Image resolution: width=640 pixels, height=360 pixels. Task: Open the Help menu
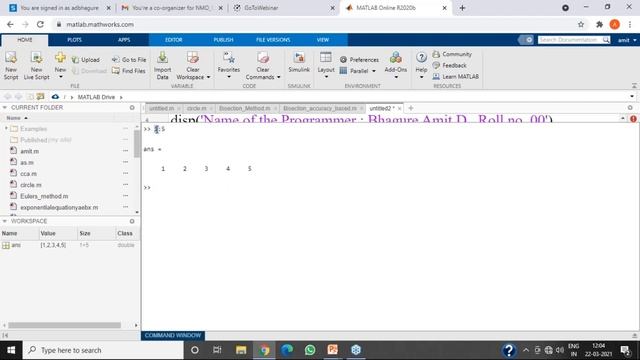(421, 65)
